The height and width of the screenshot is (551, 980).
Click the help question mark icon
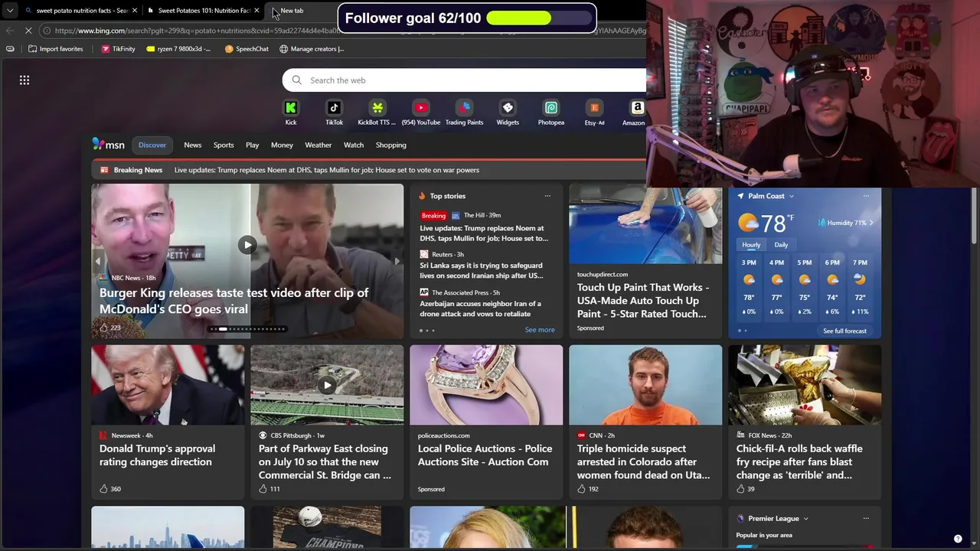pyautogui.click(x=958, y=539)
